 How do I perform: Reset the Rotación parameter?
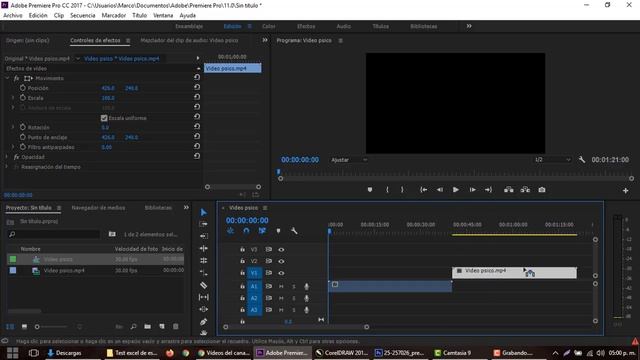(197, 126)
